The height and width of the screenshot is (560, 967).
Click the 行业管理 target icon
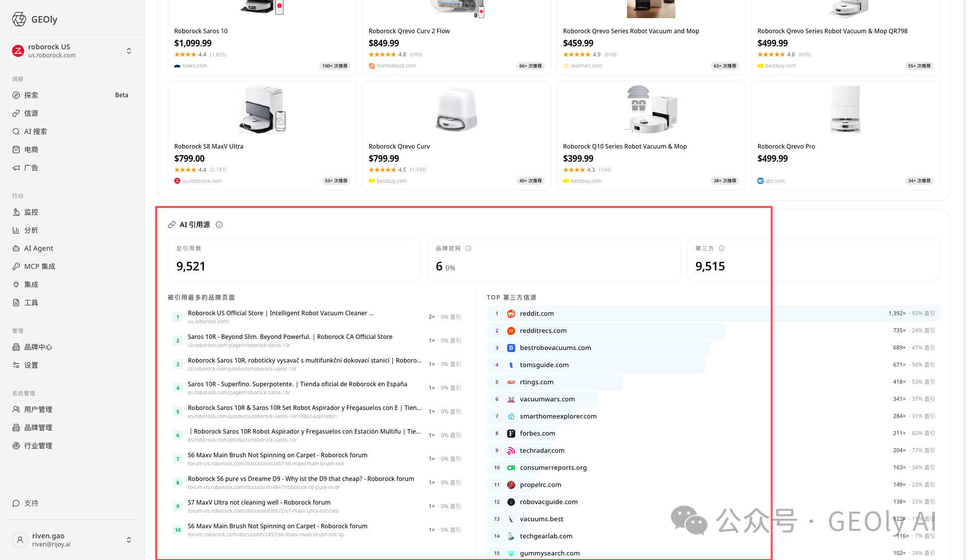click(16, 446)
